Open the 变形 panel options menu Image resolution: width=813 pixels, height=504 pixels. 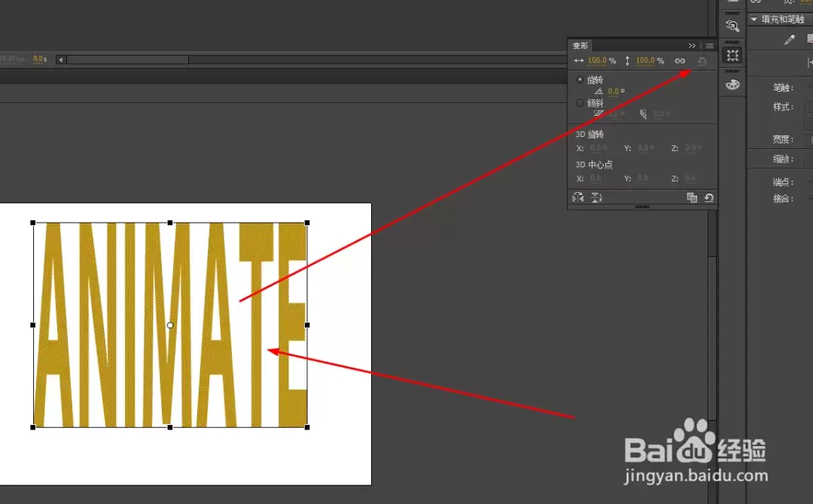tap(710, 46)
